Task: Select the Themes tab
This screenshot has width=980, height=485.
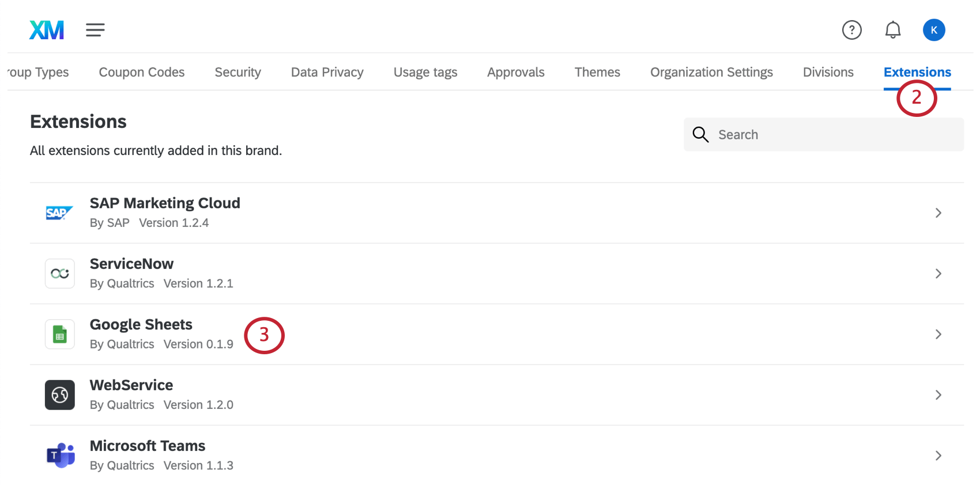Action: 597,72
